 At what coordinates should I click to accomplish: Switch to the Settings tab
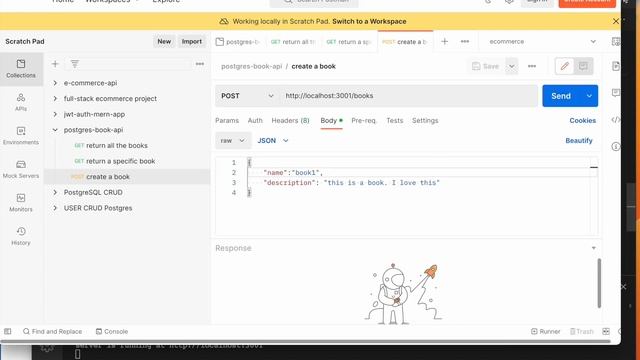425,120
